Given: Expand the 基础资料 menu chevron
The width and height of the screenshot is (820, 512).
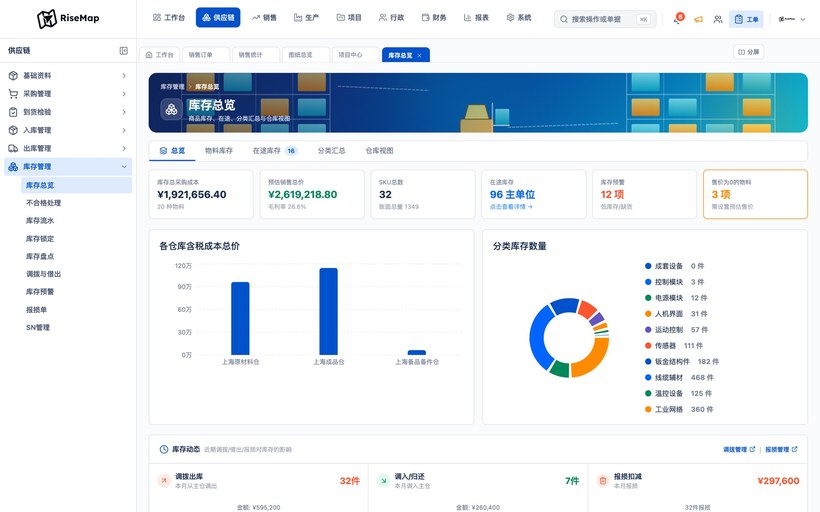Looking at the screenshot, I should pyautogui.click(x=124, y=76).
